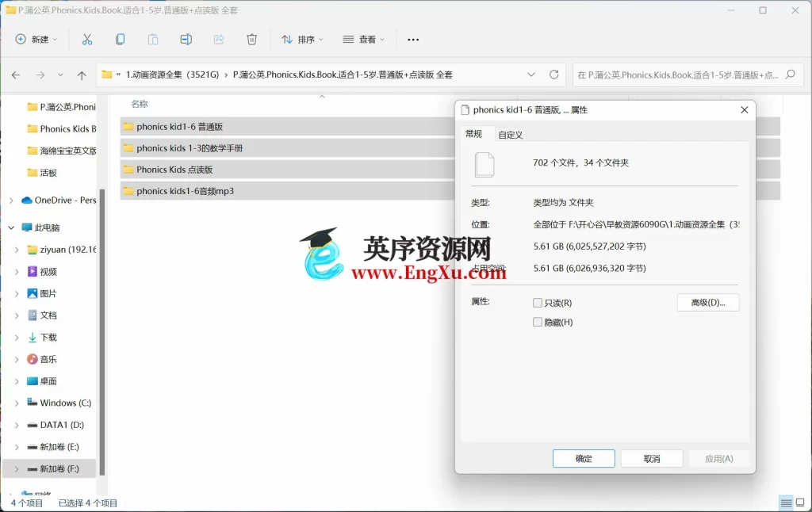
Task: Switch to details view icon in status bar
Action: click(x=786, y=502)
